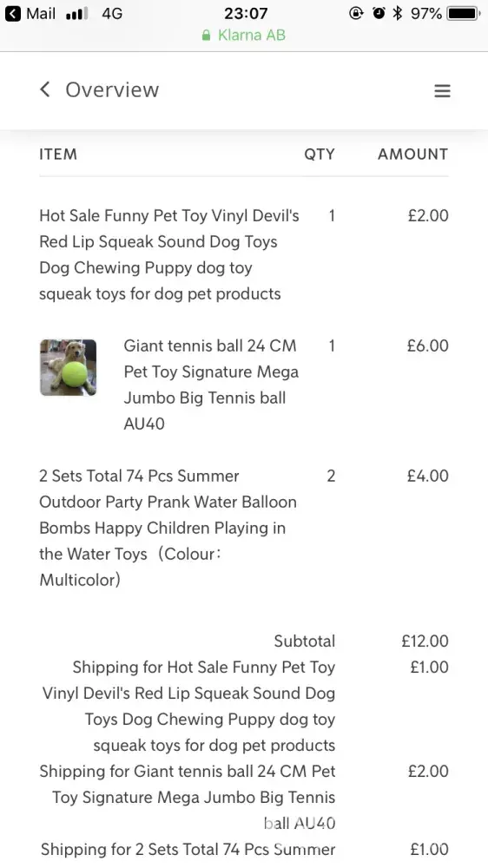Tap the alarm clock status icon

379,13
